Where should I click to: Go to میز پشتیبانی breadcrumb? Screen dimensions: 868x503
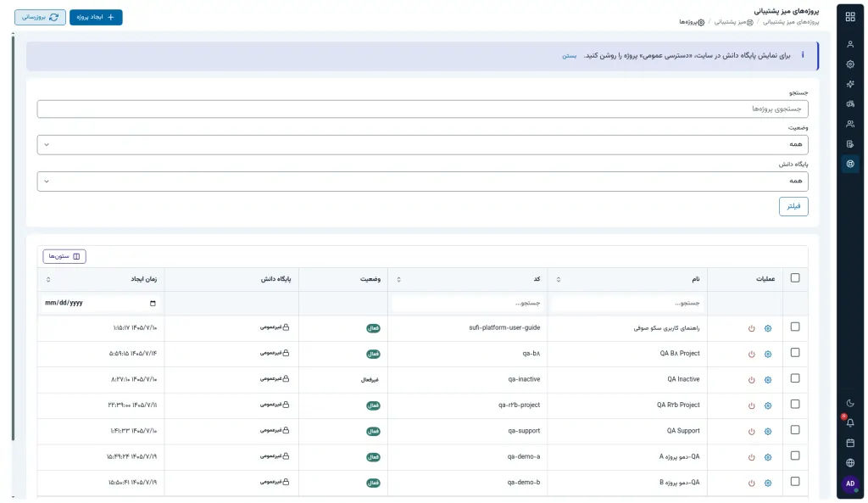pyautogui.click(x=733, y=22)
